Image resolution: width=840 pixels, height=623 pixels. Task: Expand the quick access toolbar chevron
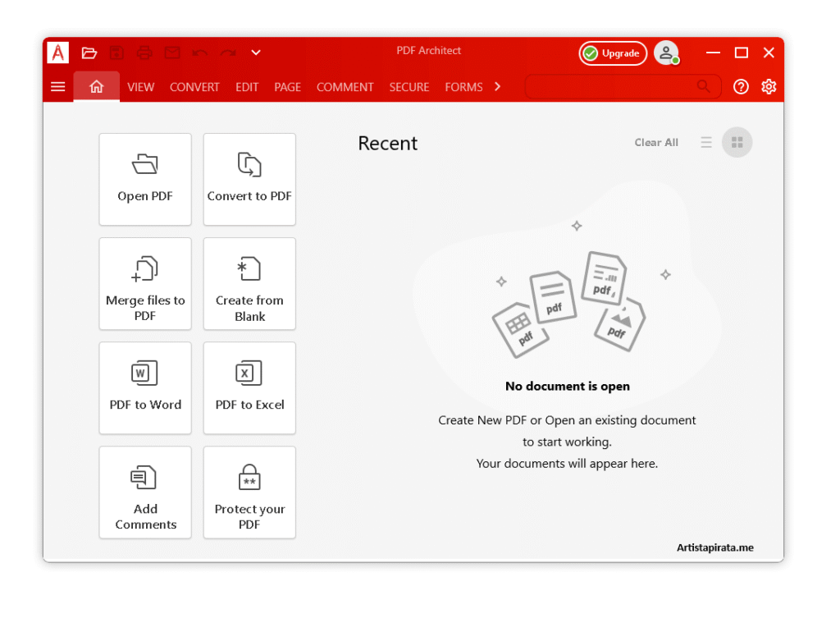pyautogui.click(x=255, y=52)
